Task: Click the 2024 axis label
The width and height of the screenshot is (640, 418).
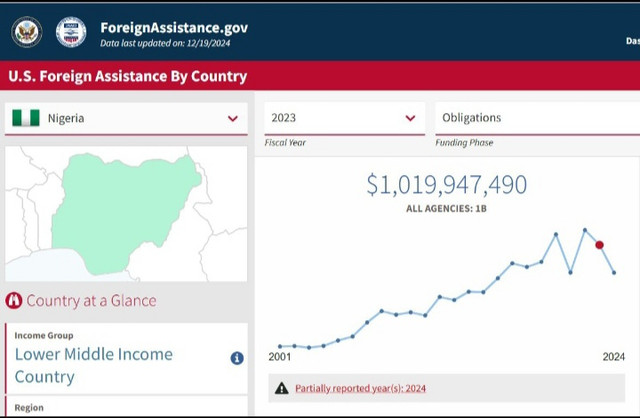Action: click(614, 357)
